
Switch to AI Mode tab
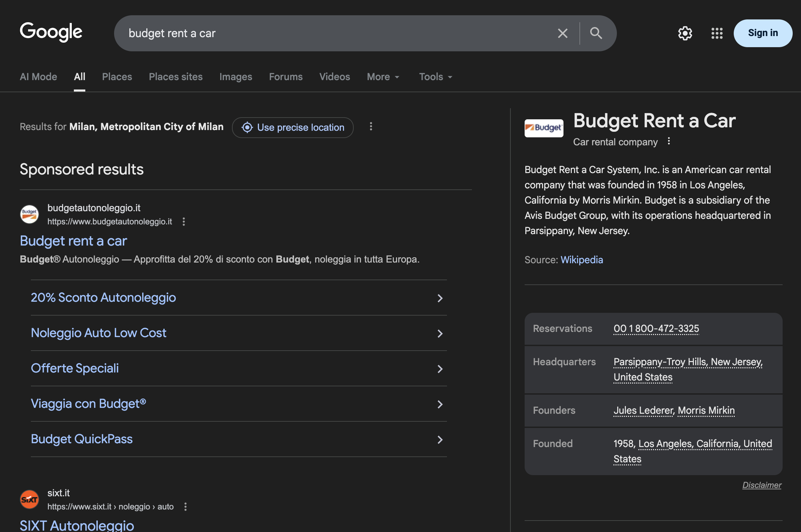click(38, 77)
